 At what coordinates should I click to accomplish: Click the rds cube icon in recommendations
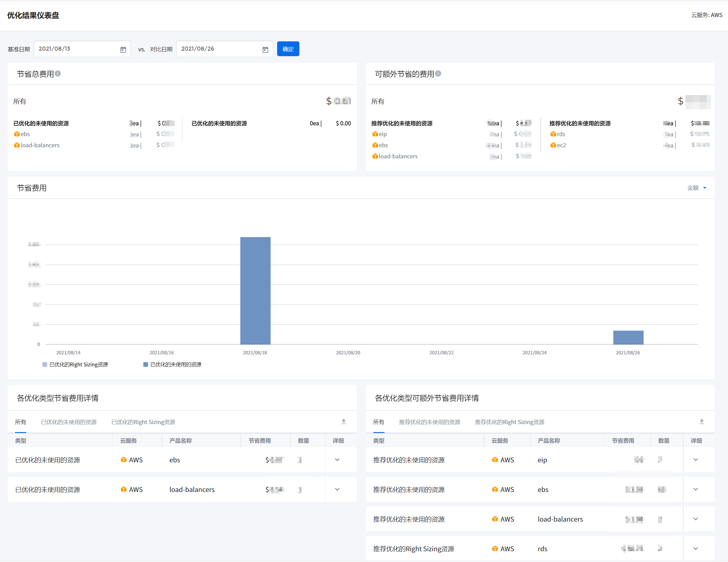click(553, 134)
